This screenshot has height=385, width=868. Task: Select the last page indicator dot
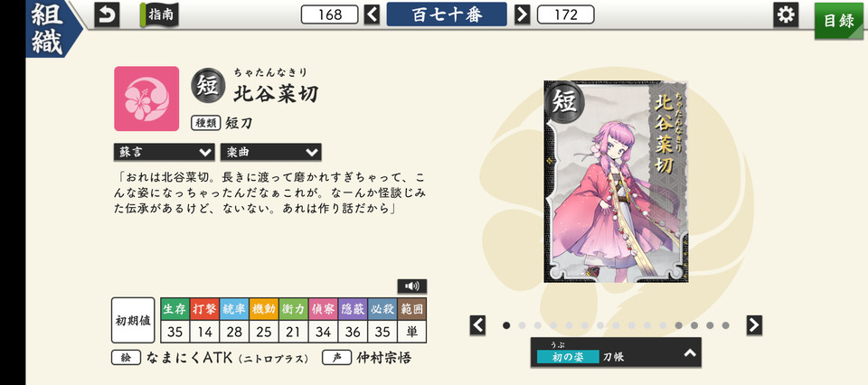tap(725, 325)
